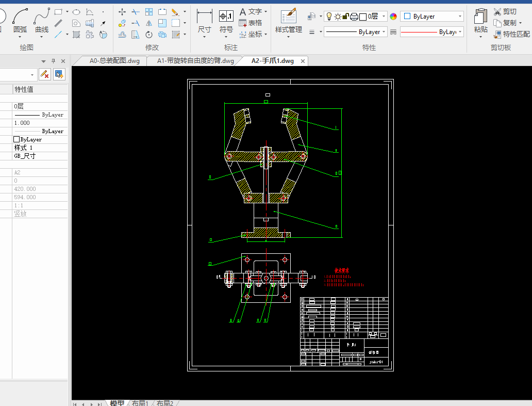Click the Match Properties (特性匹配) tool

[x=512, y=34]
